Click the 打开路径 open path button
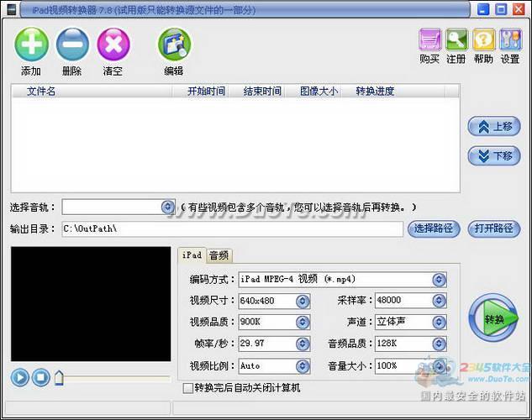This screenshot has height=420, width=532. [x=494, y=228]
